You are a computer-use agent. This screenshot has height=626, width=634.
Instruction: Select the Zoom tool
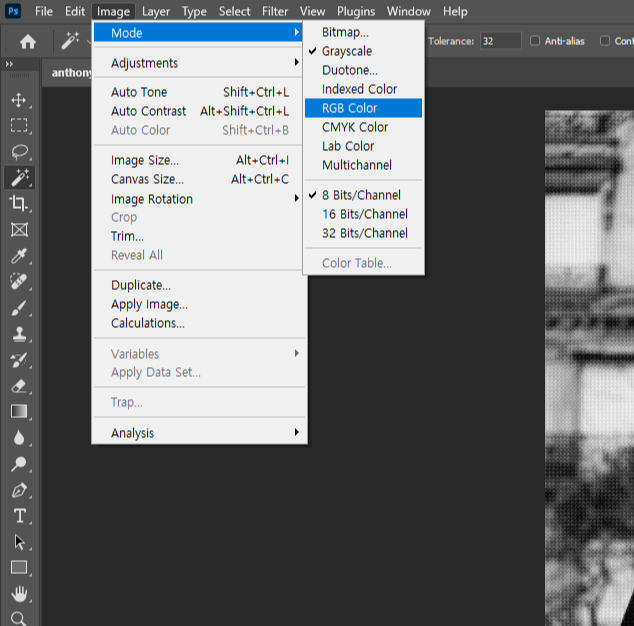[x=19, y=619]
